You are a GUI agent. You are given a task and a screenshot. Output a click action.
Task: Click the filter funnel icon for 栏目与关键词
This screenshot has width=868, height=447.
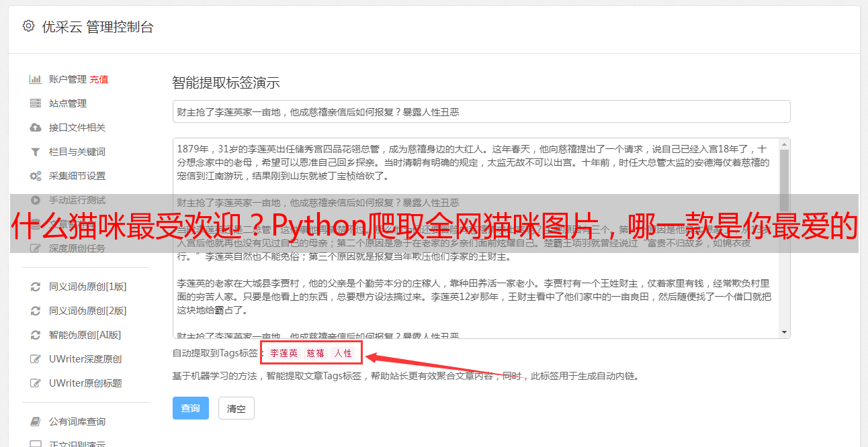36,152
